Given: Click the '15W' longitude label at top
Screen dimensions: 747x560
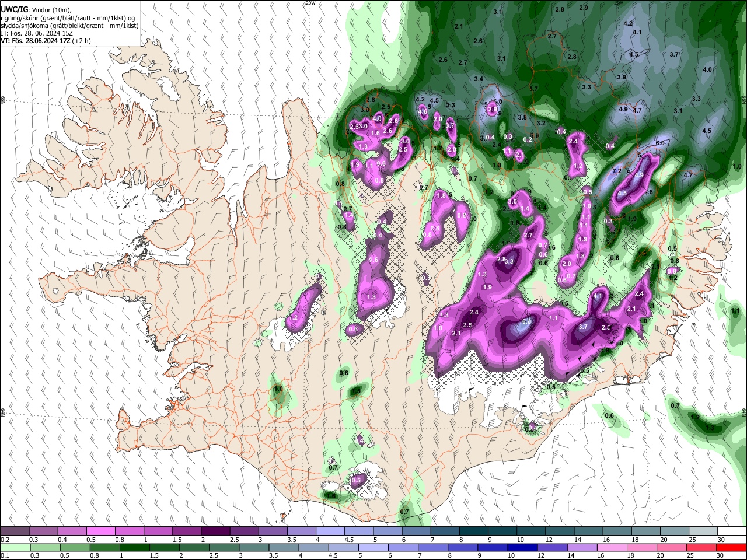Looking at the screenshot, I should point(619,3).
